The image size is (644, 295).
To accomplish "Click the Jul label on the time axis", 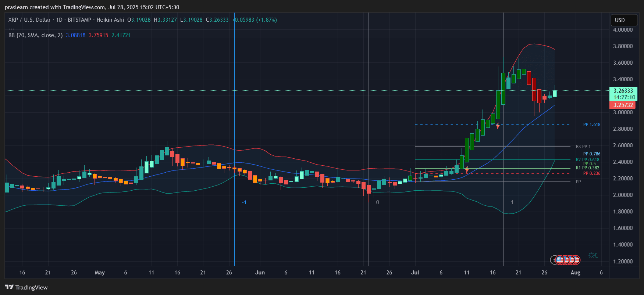I will click(415, 273).
